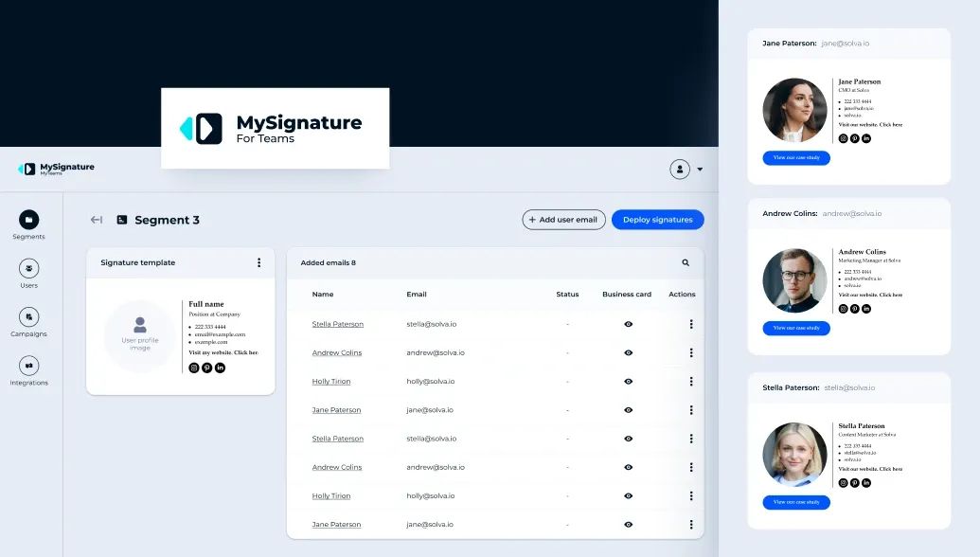Click the photo in the Stella Paterson preview card
Screen dimensions: 980x557
795,455
